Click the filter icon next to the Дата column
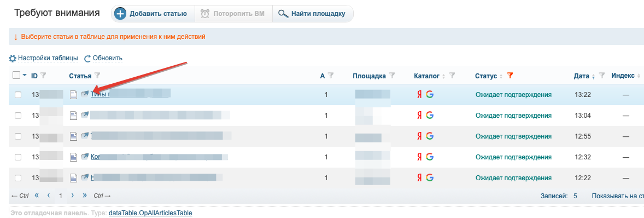Screen dimensions: 644x218 point(602,75)
